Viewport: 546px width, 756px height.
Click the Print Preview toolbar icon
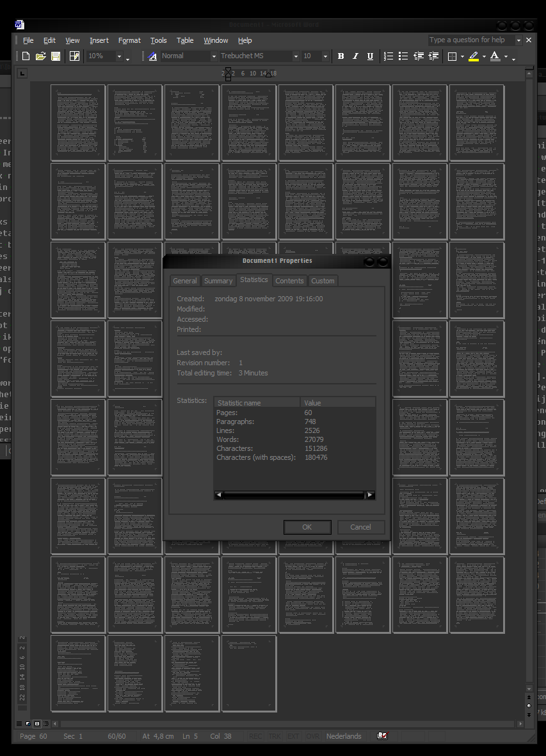tap(74, 56)
